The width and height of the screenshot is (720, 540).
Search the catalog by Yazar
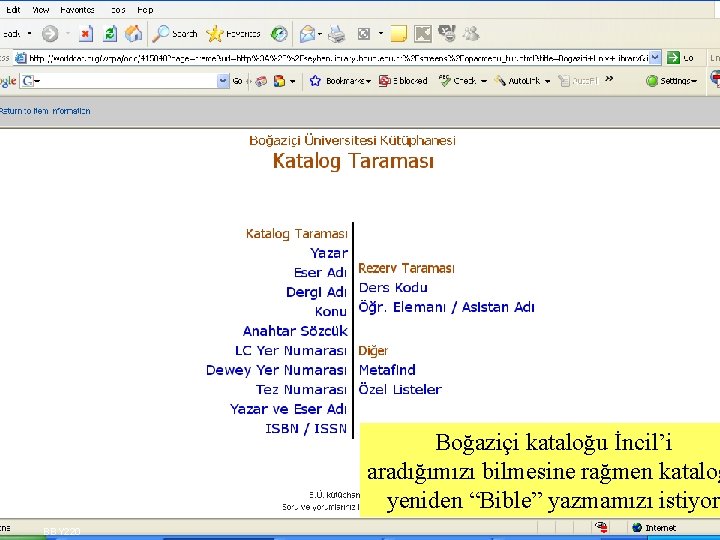[x=329, y=253]
